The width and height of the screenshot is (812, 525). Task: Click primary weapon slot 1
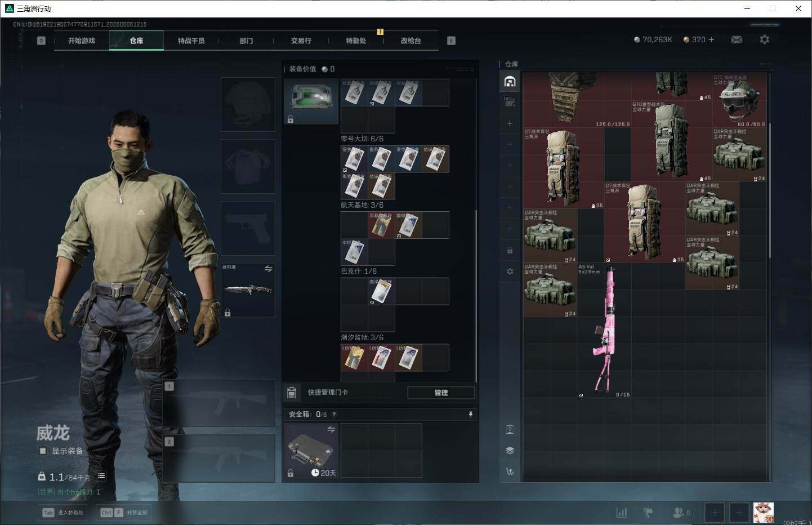coord(218,403)
